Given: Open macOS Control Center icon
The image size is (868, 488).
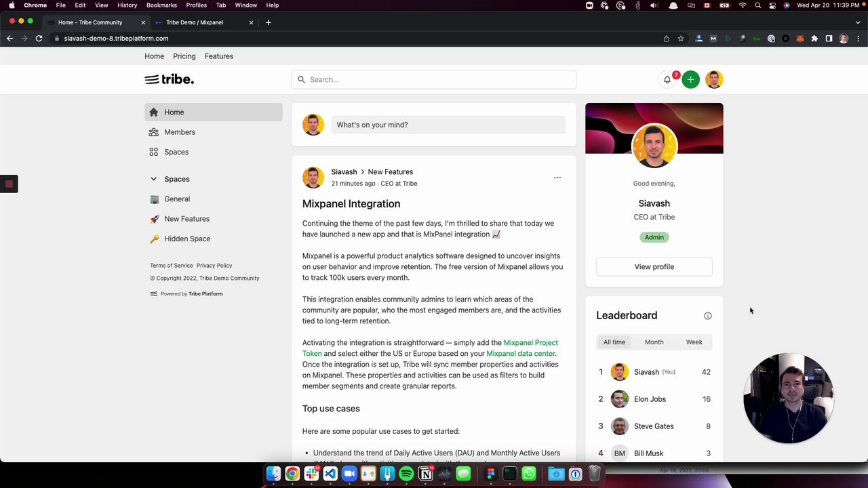Looking at the screenshot, I should click(772, 5).
